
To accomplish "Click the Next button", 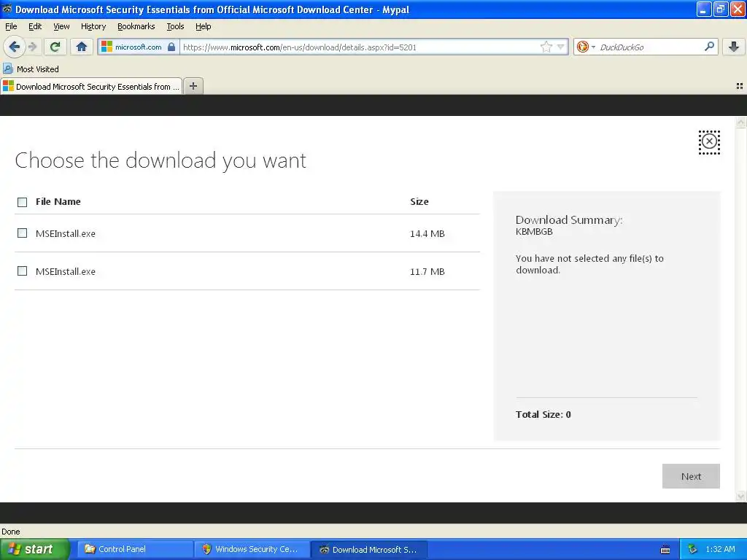I will pyautogui.click(x=691, y=476).
